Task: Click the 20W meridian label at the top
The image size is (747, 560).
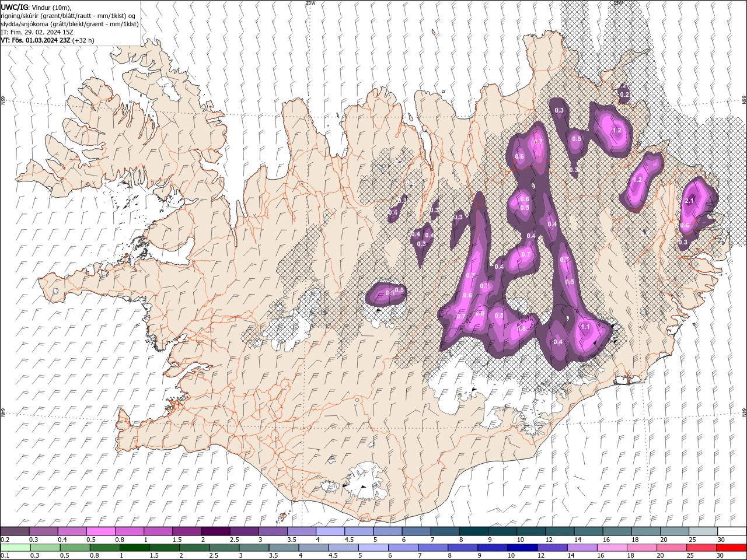Action: [x=310, y=3]
